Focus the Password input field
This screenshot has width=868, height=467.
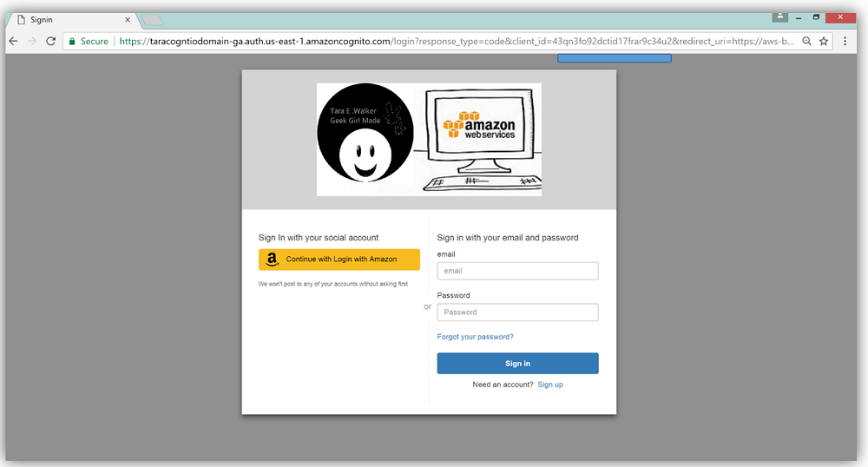[x=517, y=312]
